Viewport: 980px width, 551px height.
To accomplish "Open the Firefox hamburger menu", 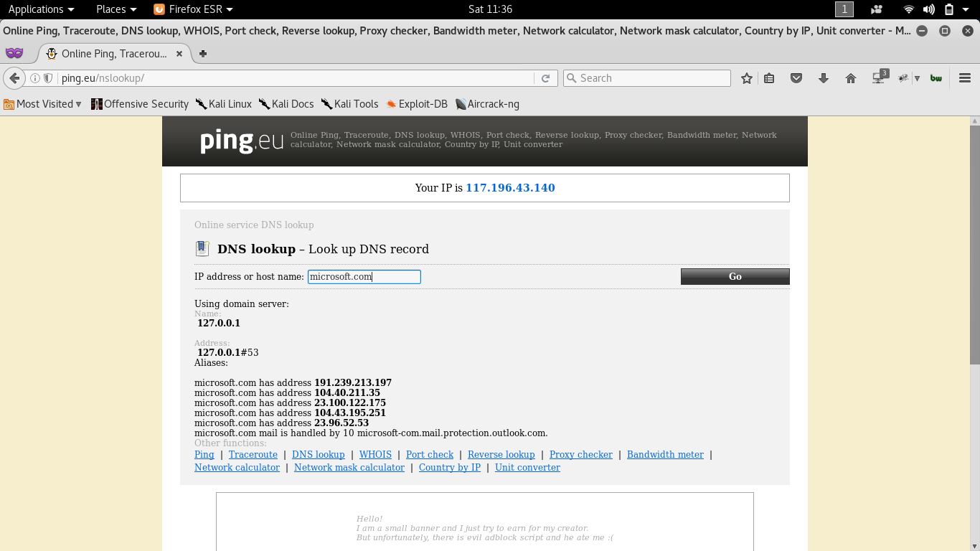I will (x=965, y=78).
